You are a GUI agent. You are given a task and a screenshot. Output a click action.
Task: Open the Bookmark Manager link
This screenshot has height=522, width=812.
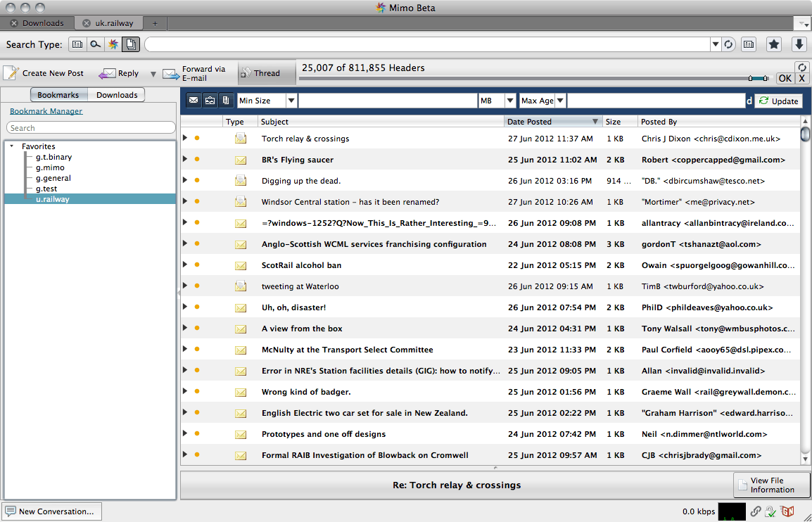(46, 111)
